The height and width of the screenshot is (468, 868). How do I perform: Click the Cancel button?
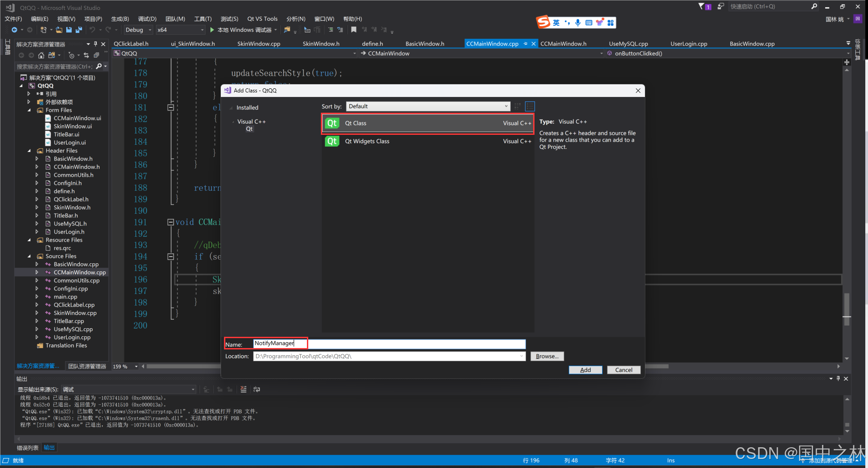click(x=624, y=370)
